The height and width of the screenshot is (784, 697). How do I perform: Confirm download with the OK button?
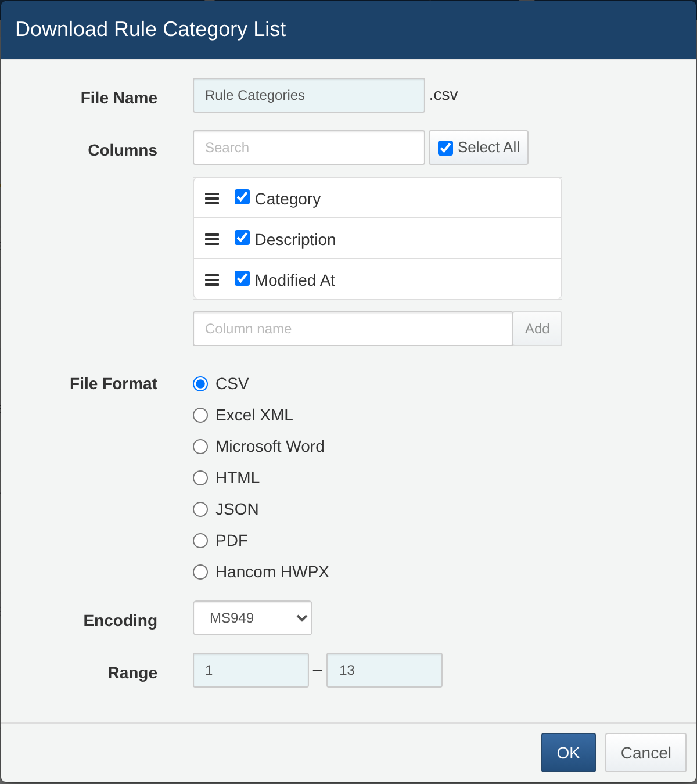[569, 753]
